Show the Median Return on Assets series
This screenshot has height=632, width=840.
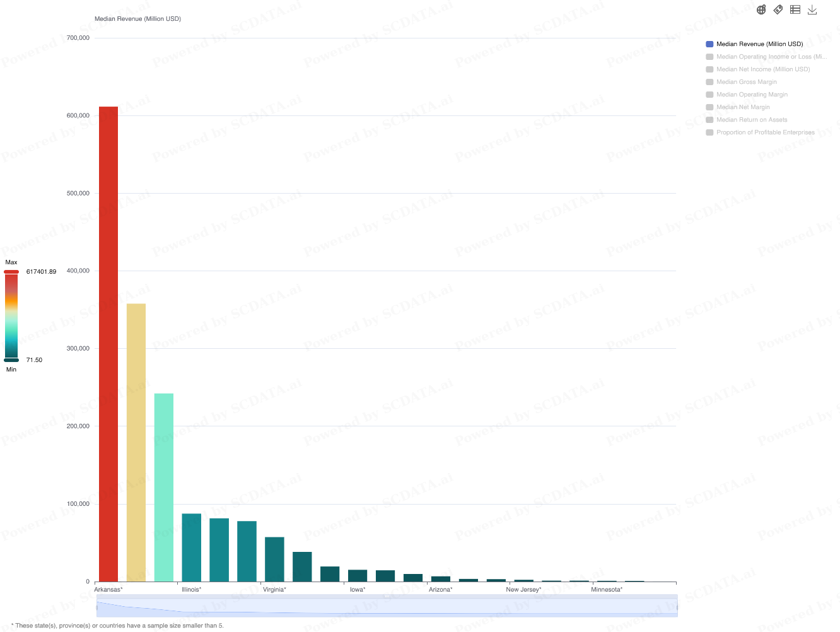point(747,120)
